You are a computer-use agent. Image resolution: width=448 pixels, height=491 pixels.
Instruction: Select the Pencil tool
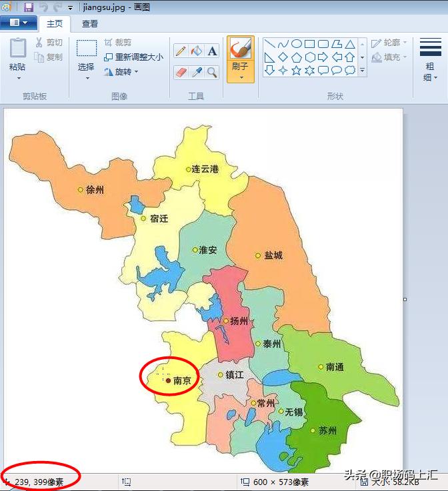coord(181,51)
